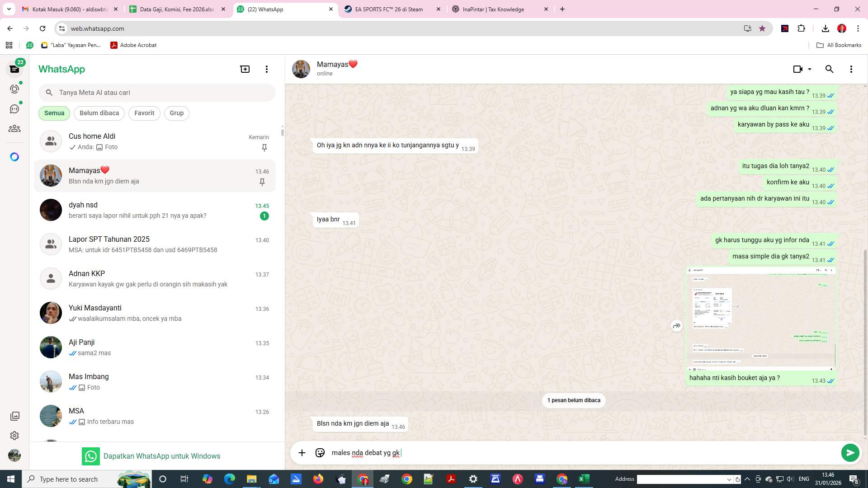Enable the Grup chat filter

pos(176,113)
